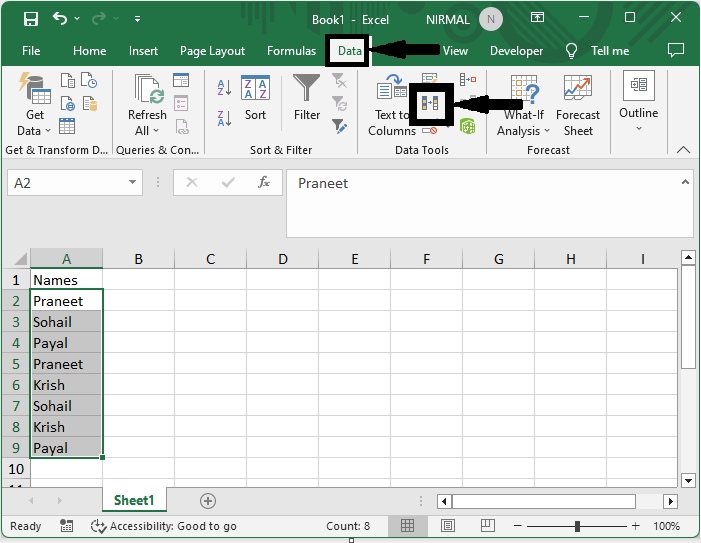This screenshot has width=701, height=543.
Task: Click the Select All corner triangle
Action: pyautogui.click(x=21, y=259)
